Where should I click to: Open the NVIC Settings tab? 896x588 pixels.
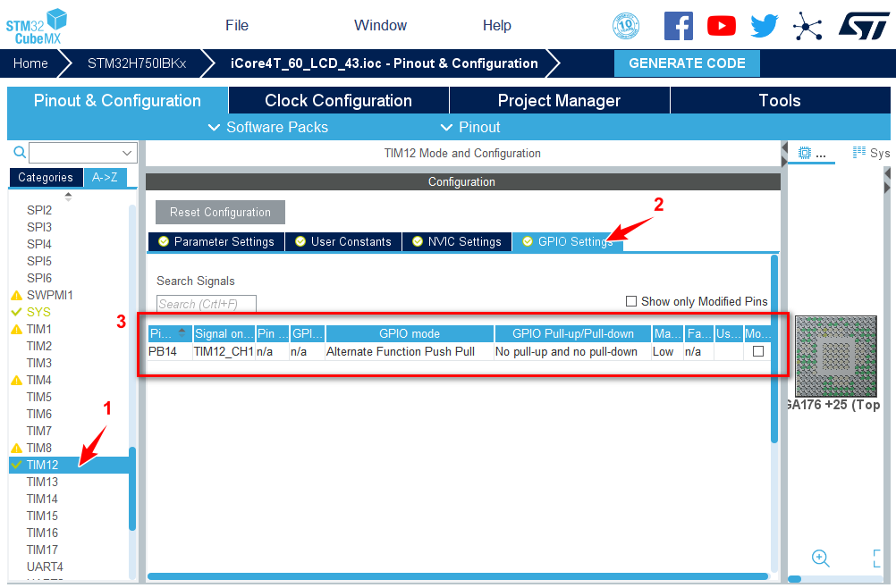click(456, 241)
